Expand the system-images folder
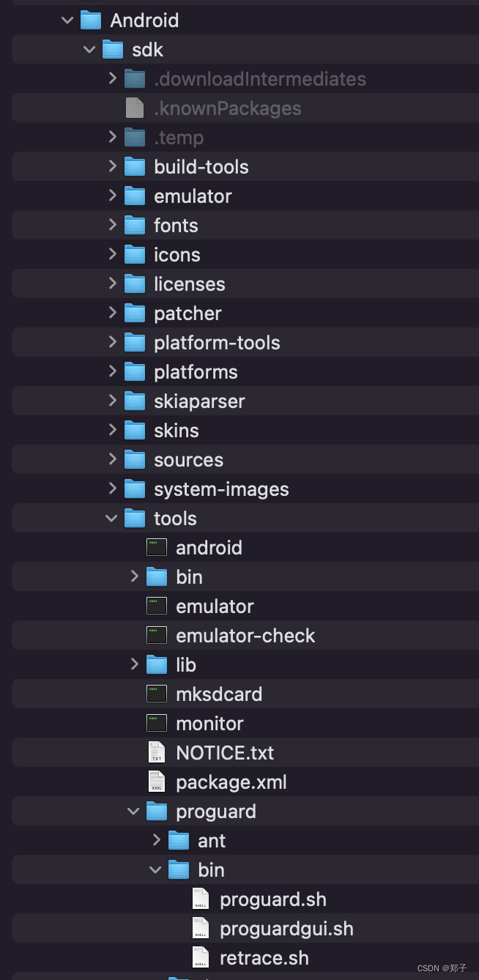The image size is (479, 980). tap(111, 489)
